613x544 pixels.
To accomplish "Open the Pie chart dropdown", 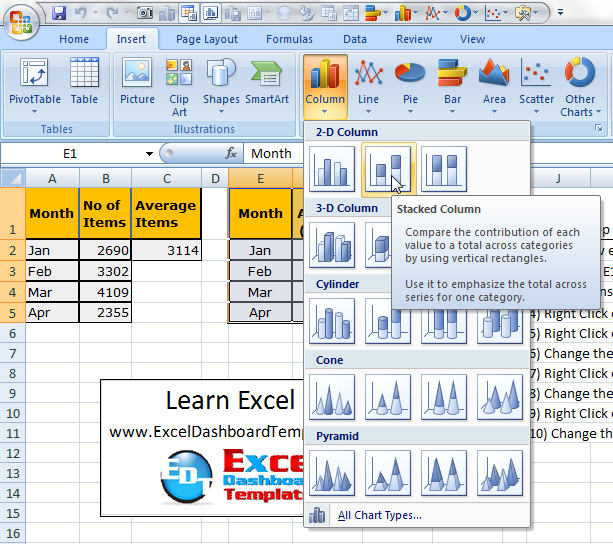I will pos(410,86).
